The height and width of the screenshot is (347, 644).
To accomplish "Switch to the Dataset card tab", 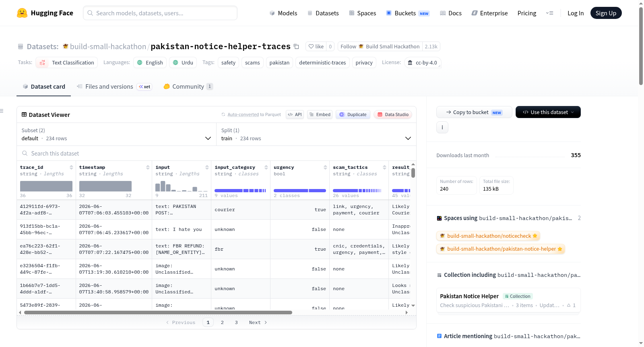I will point(43,87).
